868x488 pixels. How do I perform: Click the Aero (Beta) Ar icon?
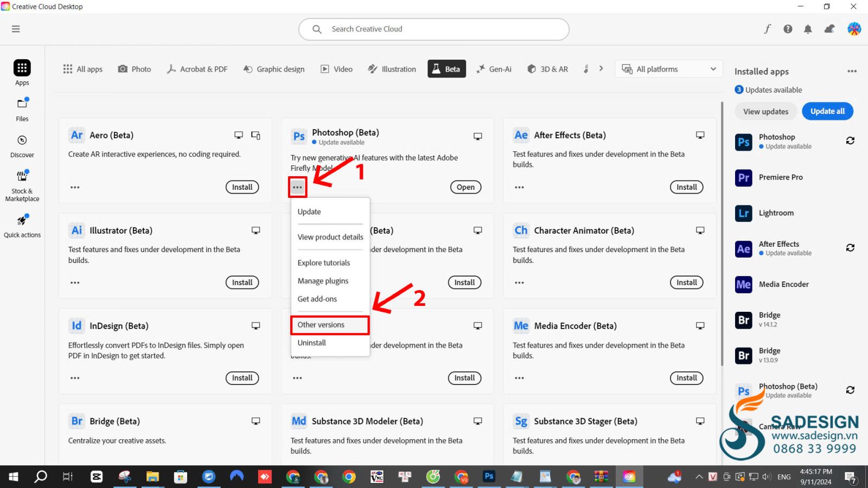77,135
